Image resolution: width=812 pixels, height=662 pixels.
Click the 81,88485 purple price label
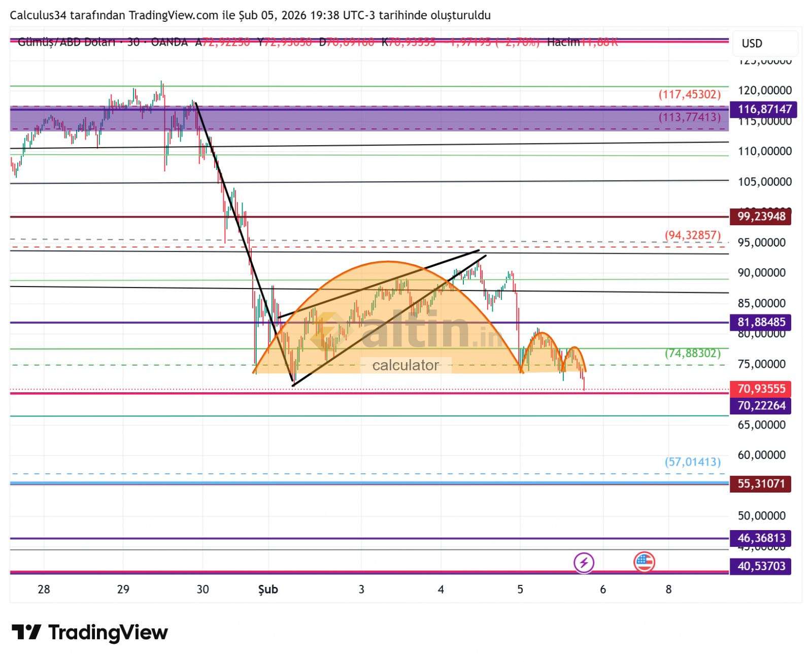tap(761, 322)
